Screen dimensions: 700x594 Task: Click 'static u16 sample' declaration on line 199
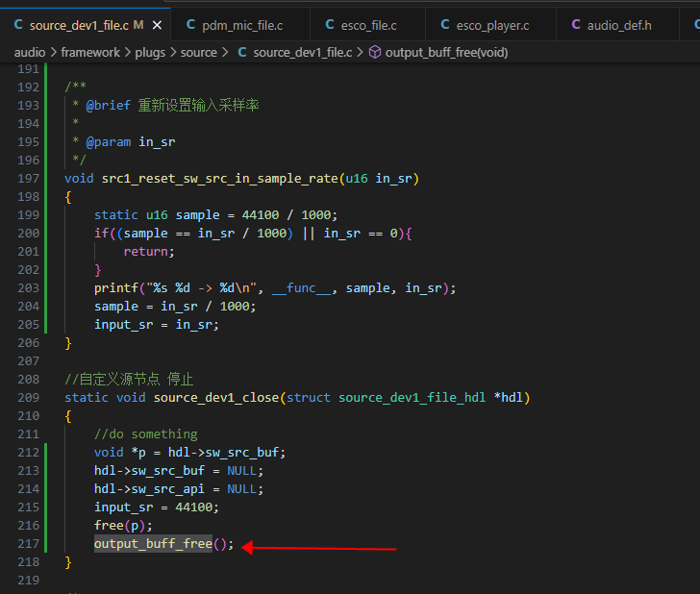(x=157, y=215)
